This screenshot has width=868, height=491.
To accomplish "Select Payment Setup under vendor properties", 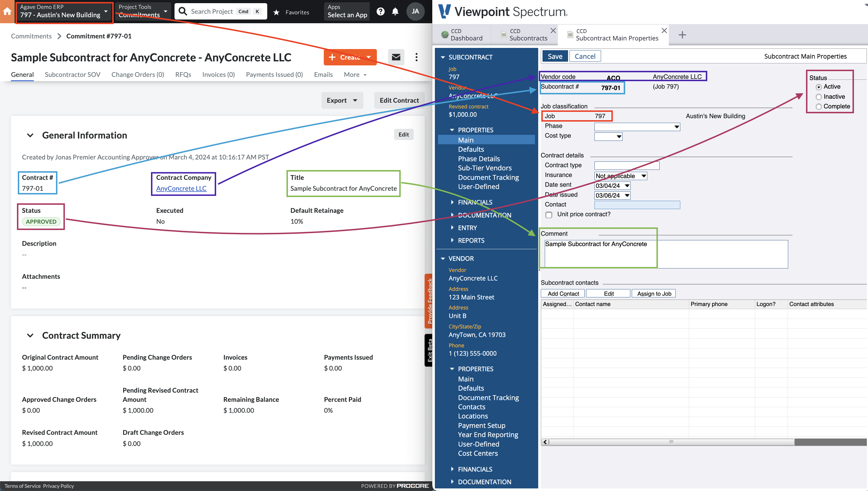I will (481, 425).
